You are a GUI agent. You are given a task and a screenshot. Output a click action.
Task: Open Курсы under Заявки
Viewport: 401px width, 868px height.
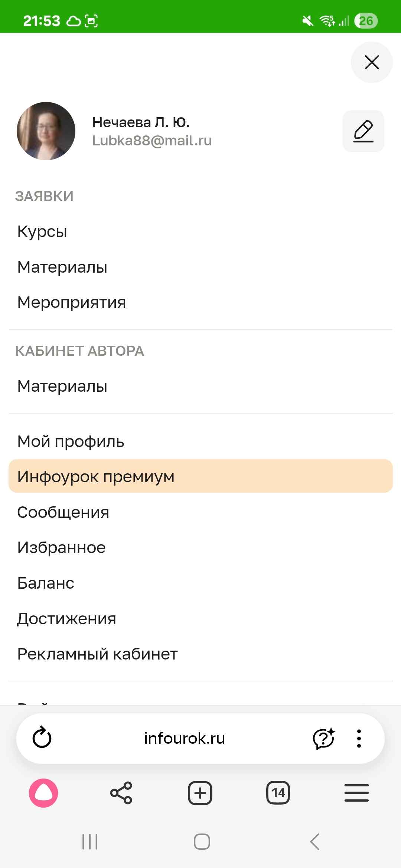[x=42, y=231]
